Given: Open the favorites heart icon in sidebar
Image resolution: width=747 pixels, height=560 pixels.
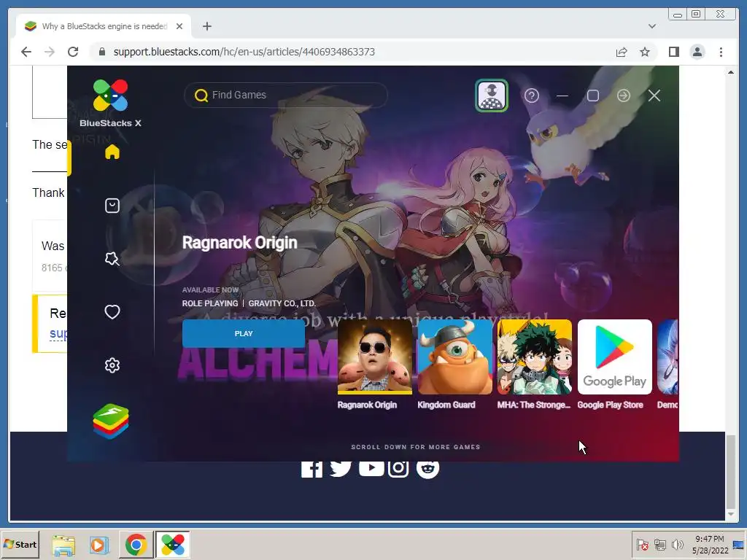Looking at the screenshot, I should pyautogui.click(x=112, y=312).
